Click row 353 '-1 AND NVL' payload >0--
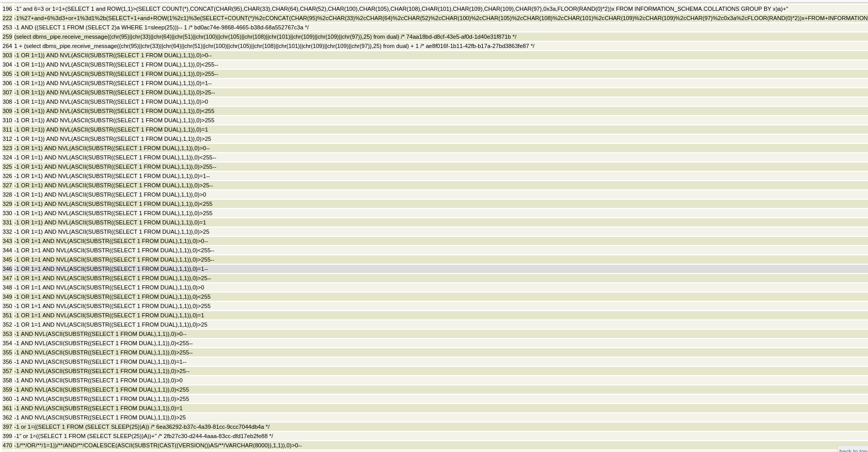 [x=100, y=334]
